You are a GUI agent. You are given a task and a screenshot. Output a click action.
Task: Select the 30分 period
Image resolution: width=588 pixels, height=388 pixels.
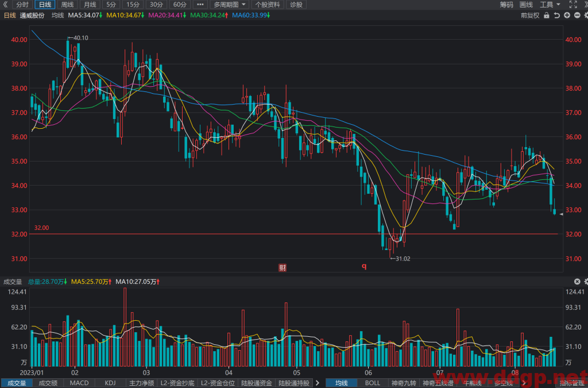156,5
